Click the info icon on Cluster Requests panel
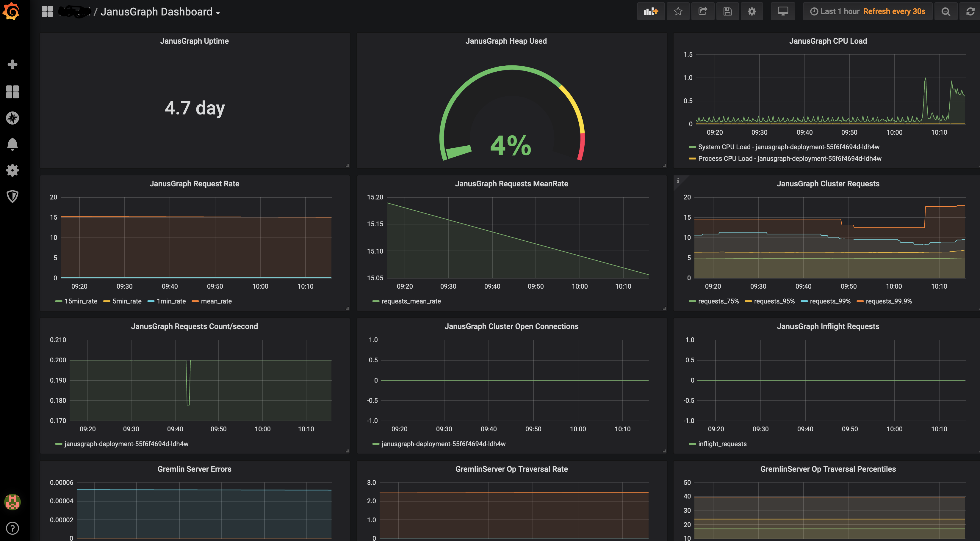980x541 pixels. 678,181
